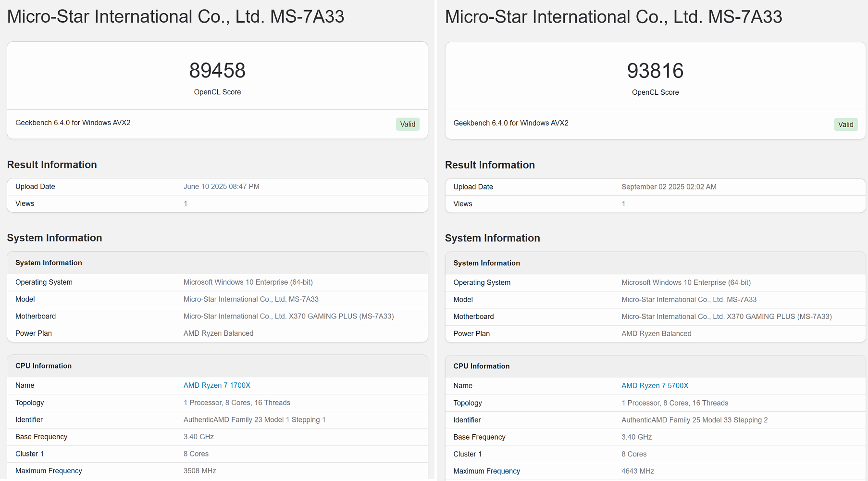The image size is (868, 481).
Task: Click left Topology 1 Processor, 8 Cores value
Action: (237, 403)
